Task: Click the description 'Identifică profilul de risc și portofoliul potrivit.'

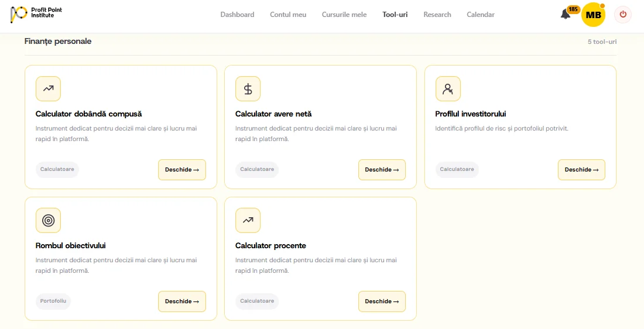Action: coord(502,129)
